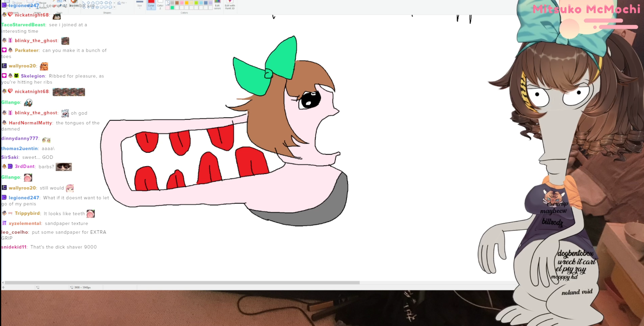Pick the up arrow shape
This screenshot has height=326, width=644.
click(x=110, y=3)
